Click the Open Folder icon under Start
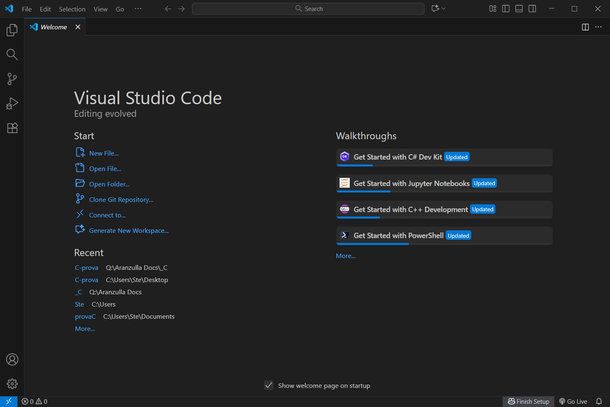This screenshot has width=610, height=407. [x=80, y=183]
